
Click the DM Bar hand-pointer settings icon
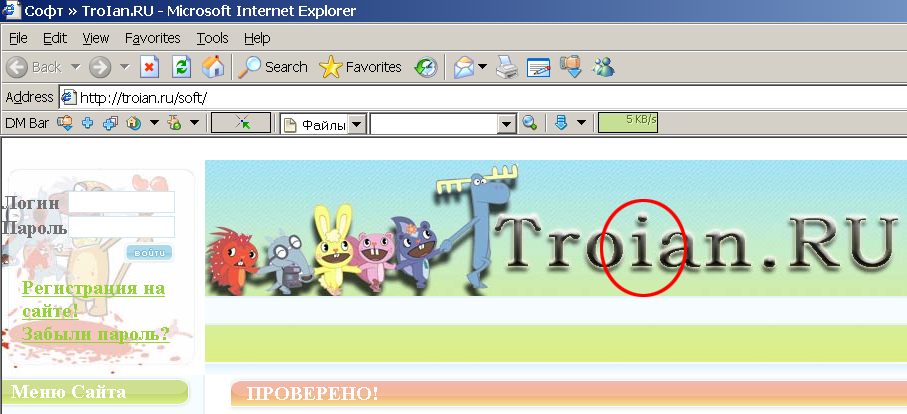pos(174,123)
